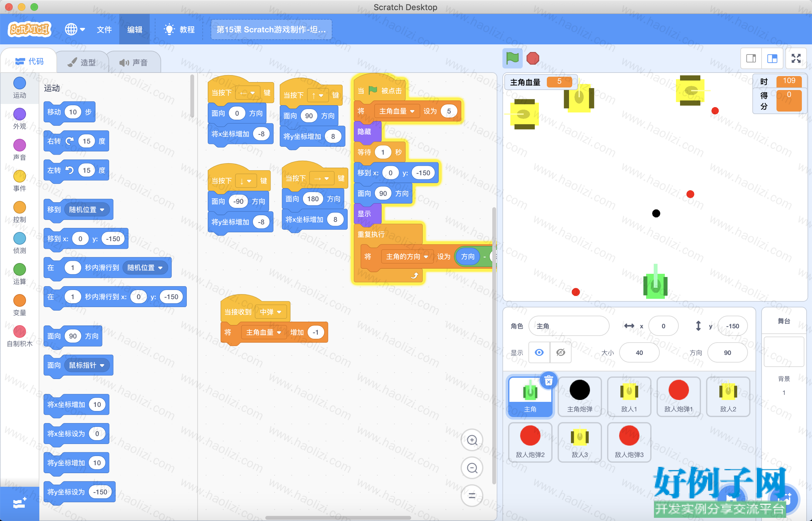
Task: Open the 文件 menu
Action: [104, 29]
